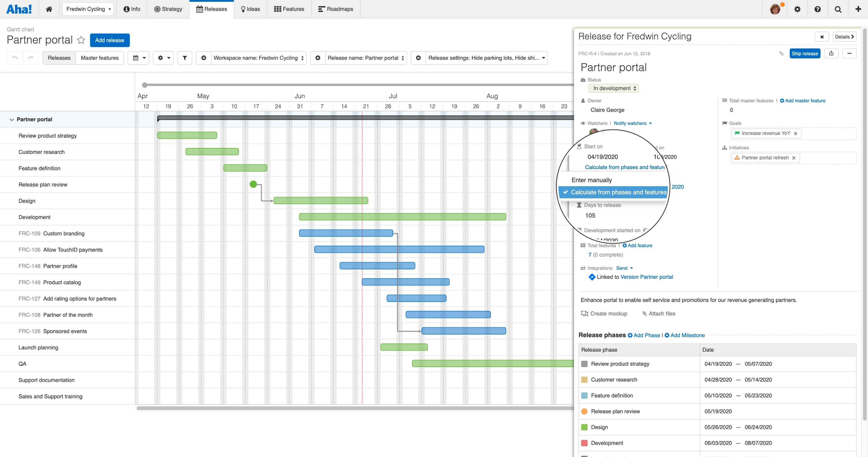Collapse the Partner portal tree row
The image size is (868, 457).
(x=12, y=120)
